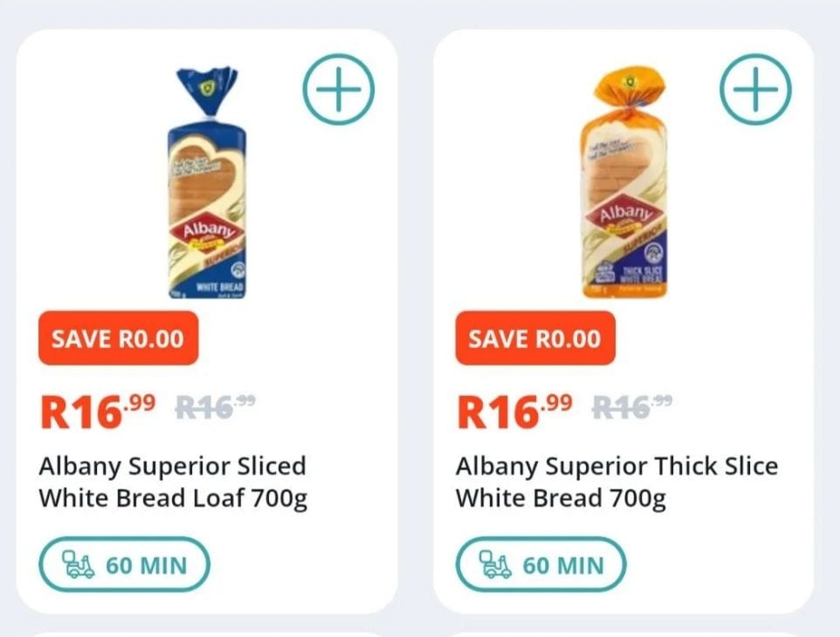Screen dimensions: 840x637
Task: Tap the SAVE R0.00 badge on Sliced Loaf
Action: (x=119, y=339)
